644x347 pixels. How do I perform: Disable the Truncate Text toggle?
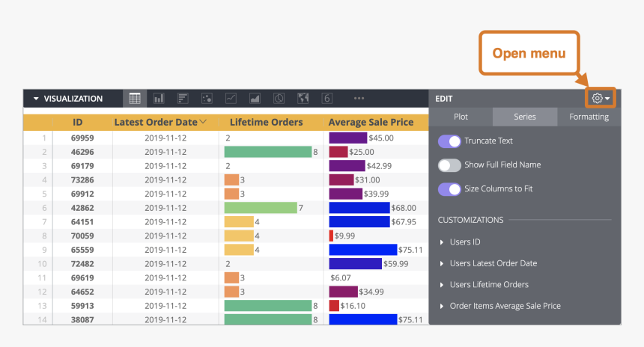point(449,141)
